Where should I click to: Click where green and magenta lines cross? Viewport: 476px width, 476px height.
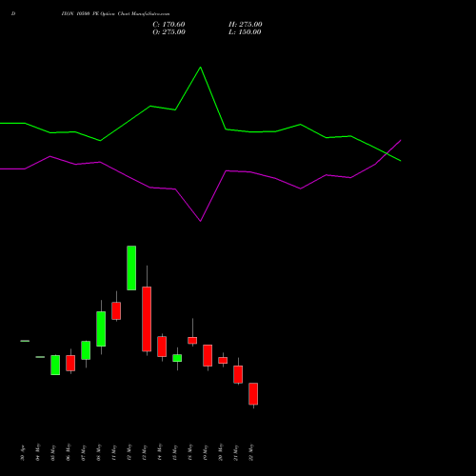(x=387, y=153)
